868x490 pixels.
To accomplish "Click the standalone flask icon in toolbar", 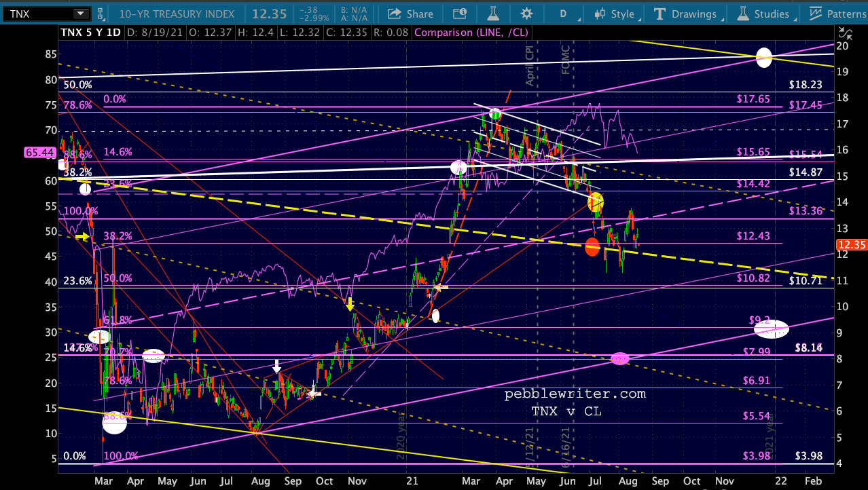I will pyautogui.click(x=493, y=14).
